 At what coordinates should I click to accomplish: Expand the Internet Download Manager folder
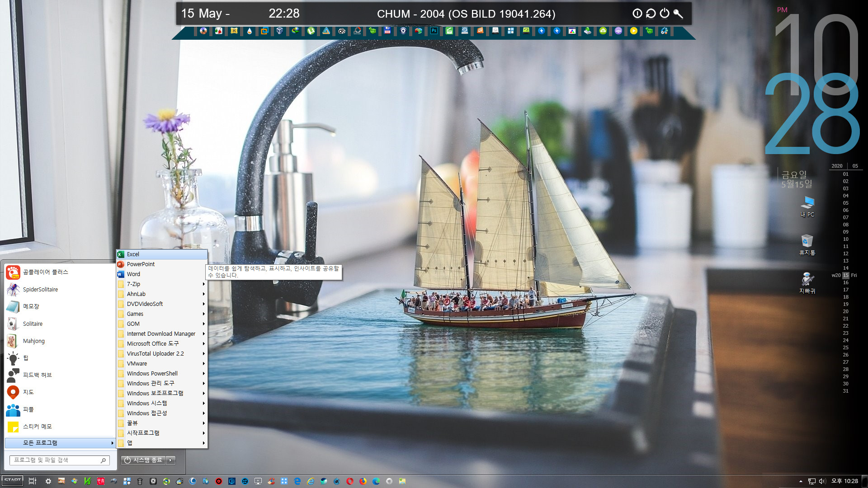click(162, 334)
